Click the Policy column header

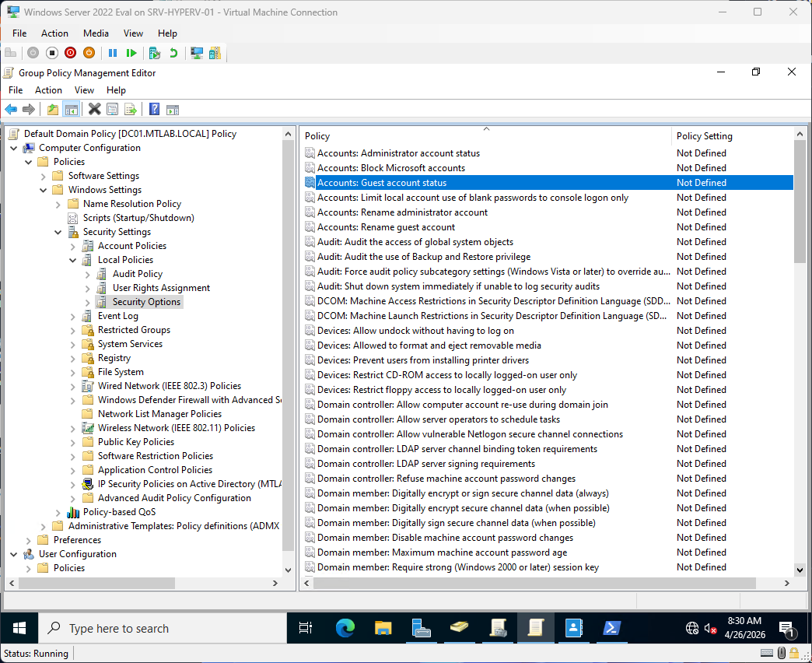[486, 135]
